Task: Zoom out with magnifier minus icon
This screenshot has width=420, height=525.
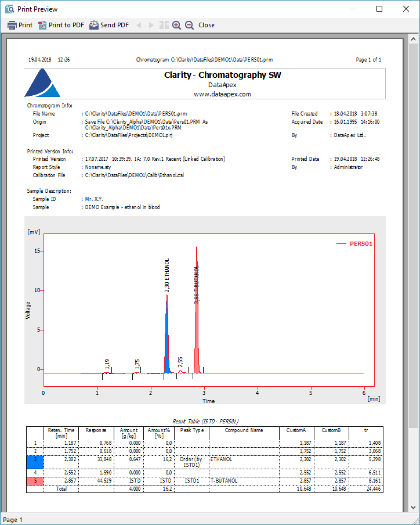Action: pyautogui.click(x=190, y=25)
